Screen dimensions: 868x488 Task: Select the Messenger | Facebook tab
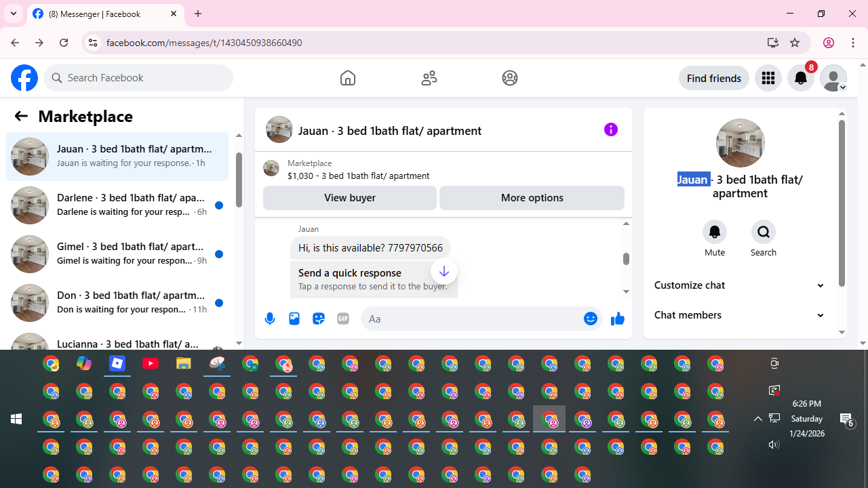(x=106, y=14)
